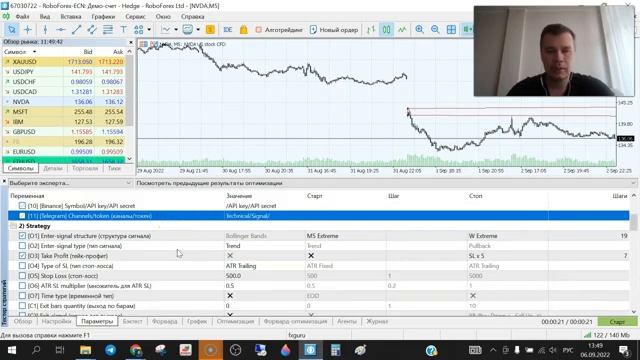
Task: Open the Вставка menu
Action: pos(71,17)
